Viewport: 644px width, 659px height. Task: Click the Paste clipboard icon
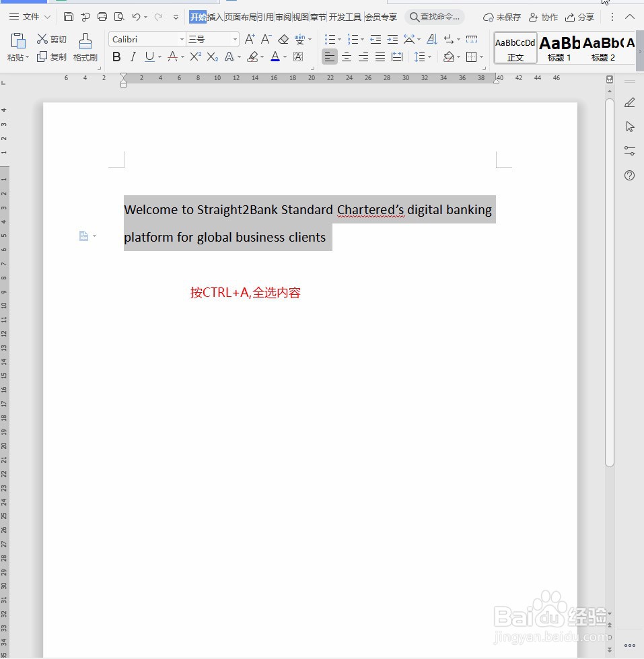tap(18, 41)
